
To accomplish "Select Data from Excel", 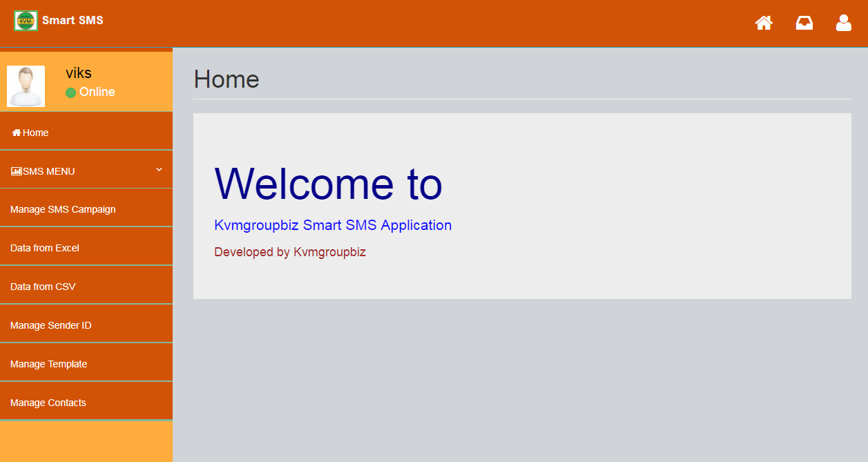I will click(86, 247).
